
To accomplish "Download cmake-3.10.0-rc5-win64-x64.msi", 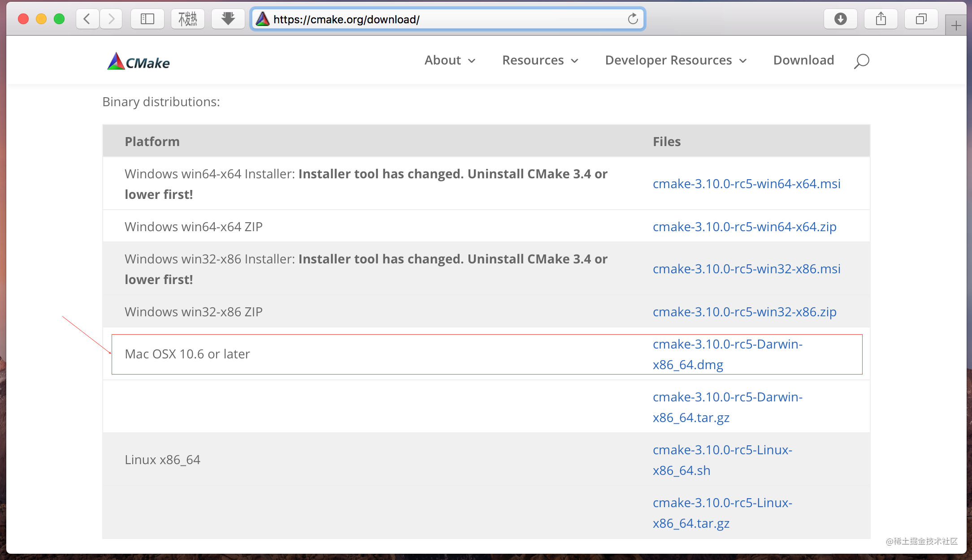I will click(x=746, y=184).
